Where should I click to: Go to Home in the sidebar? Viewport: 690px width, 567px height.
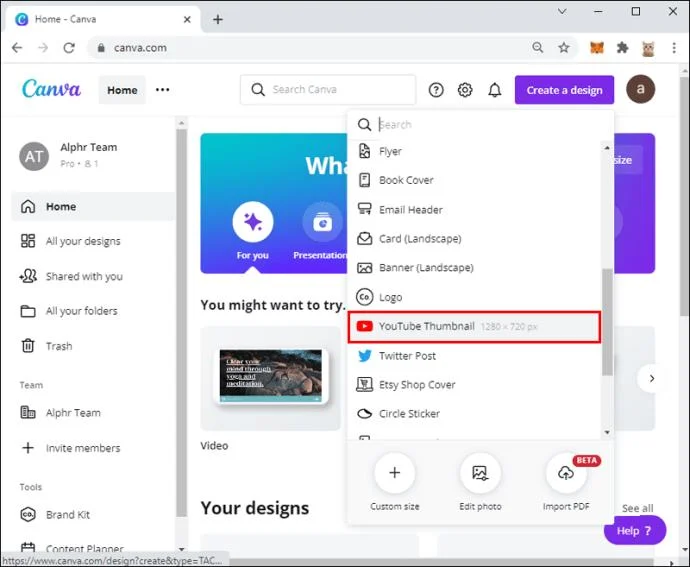click(93, 206)
